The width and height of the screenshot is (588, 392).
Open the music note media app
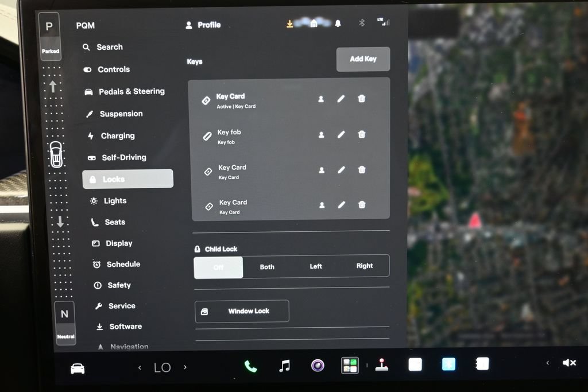click(x=285, y=366)
